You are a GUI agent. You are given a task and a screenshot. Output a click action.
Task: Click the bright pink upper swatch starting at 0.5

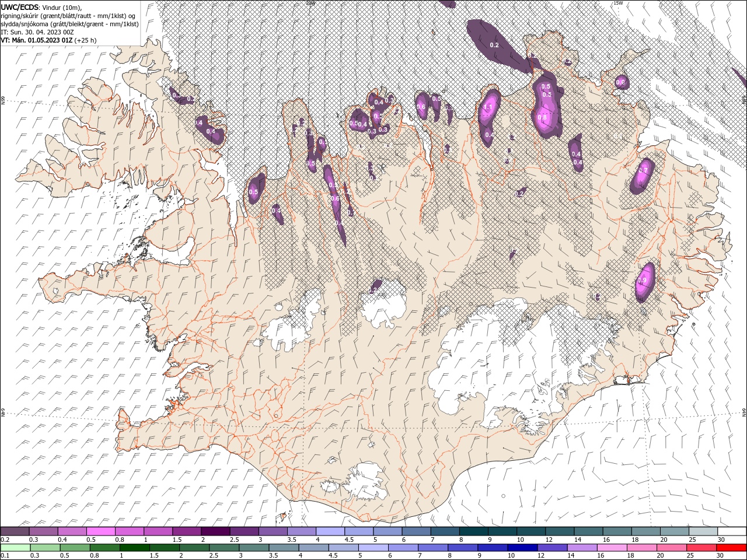(x=101, y=531)
